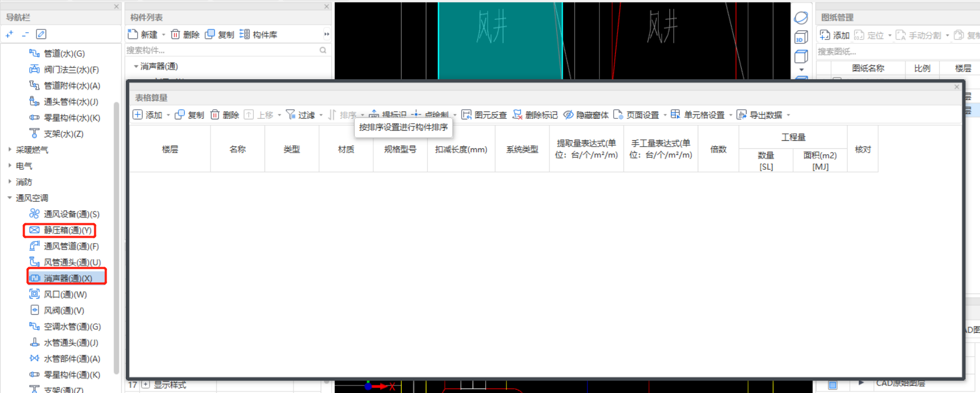Click 隐藏窗体 to hide the window
Image resolution: width=980 pixels, height=393 pixels.
[586, 115]
